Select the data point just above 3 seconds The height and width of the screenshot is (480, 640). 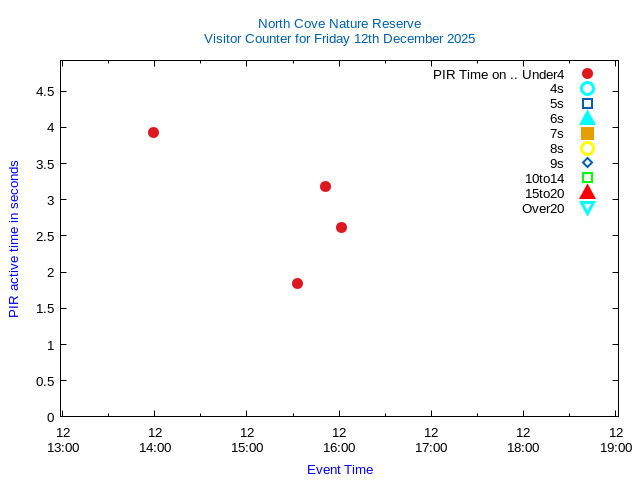(x=325, y=186)
